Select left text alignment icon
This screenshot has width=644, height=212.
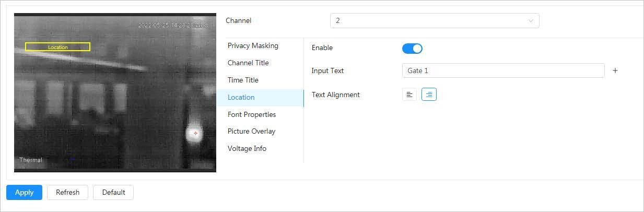tap(409, 95)
